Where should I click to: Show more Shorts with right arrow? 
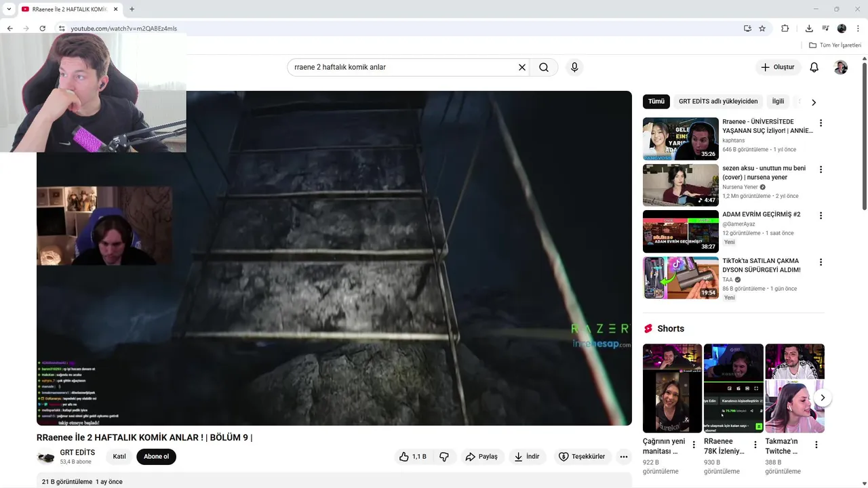(x=822, y=398)
